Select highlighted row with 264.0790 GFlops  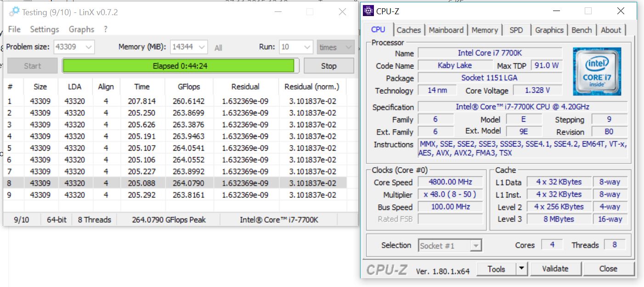(x=175, y=183)
